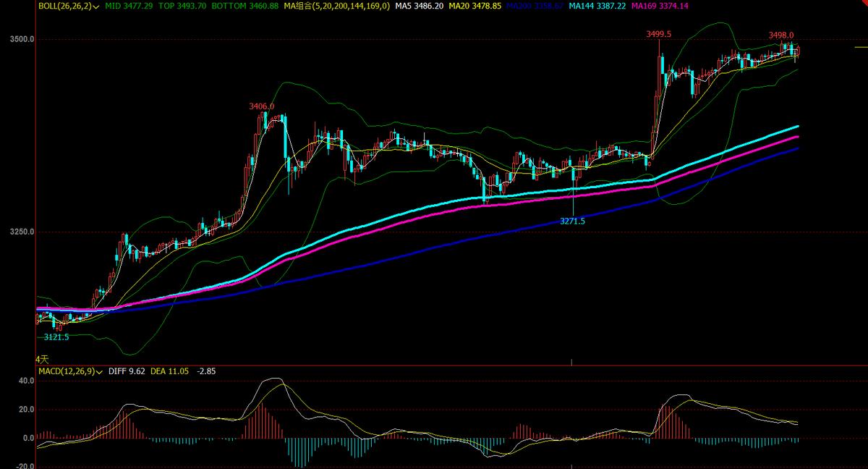Click the MA5 3486.20 label
The width and height of the screenshot is (868, 469).
(418, 6)
